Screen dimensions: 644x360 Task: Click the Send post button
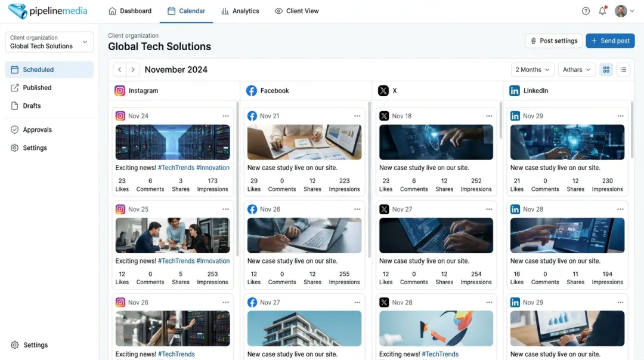point(610,41)
